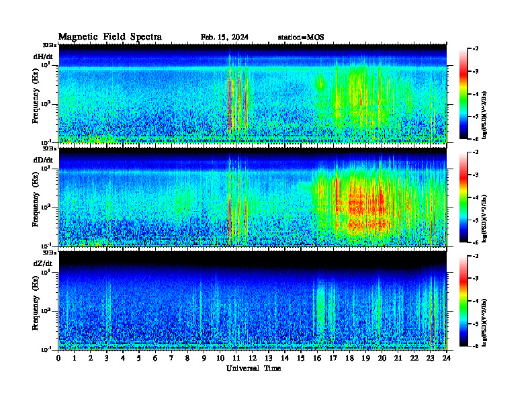
Task: Click the hour 16 tick label
Action: pos(317,358)
